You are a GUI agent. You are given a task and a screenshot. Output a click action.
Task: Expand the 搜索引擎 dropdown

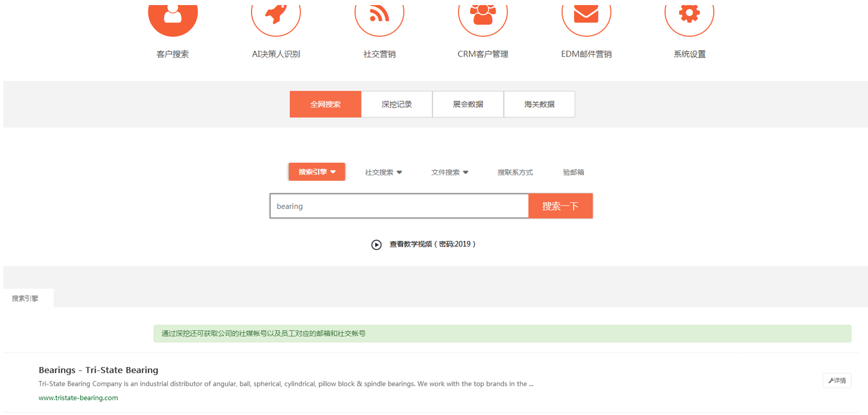317,172
